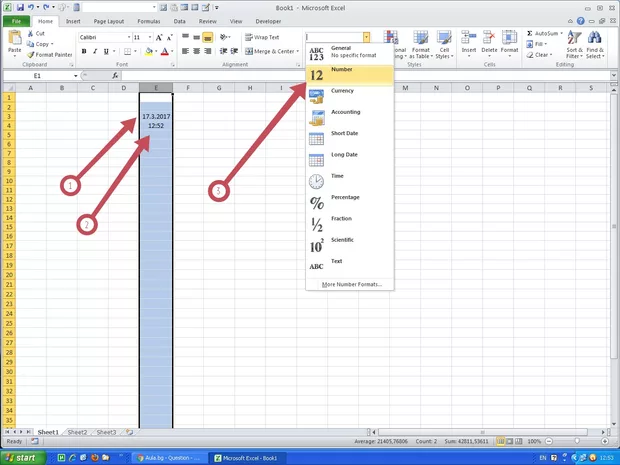Open the Font dialog launcher
620x465 pixels.
[173, 64]
